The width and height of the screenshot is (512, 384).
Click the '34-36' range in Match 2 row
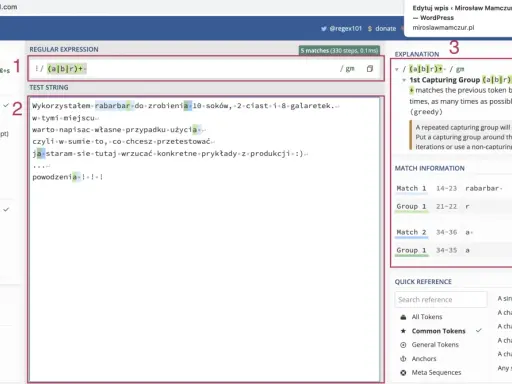point(446,232)
